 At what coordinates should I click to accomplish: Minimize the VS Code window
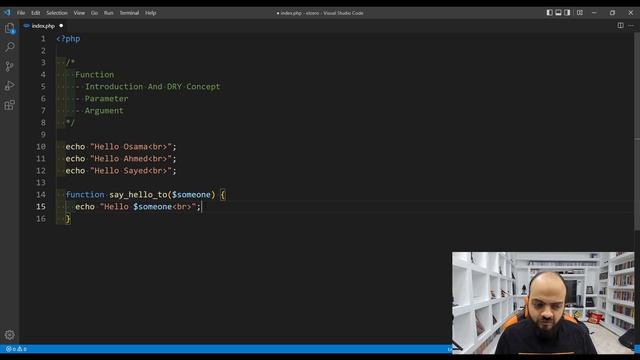(594, 13)
